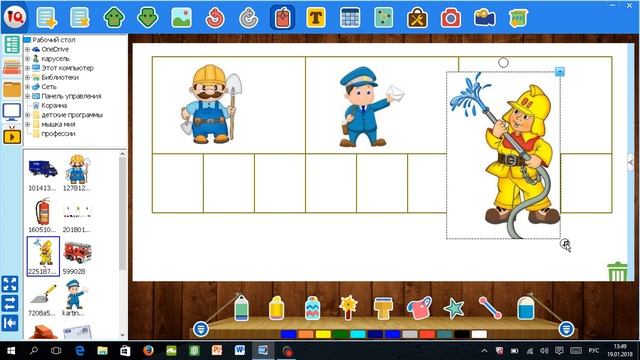Viewport: 640px width, 360px height.
Task: Select the fire extinguisher thumbnail 160510
Action: [43, 215]
